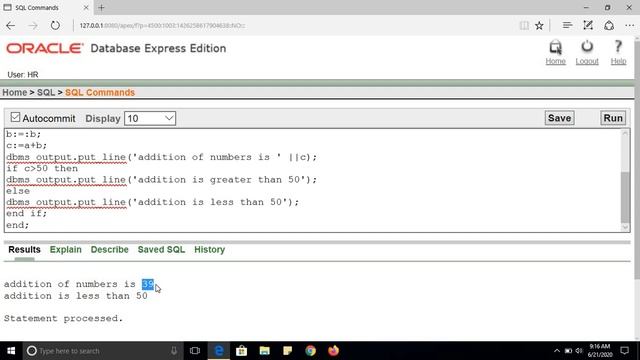Click the Oracle Home icon
Screen dimensions: 640x360
pos(556,47)
